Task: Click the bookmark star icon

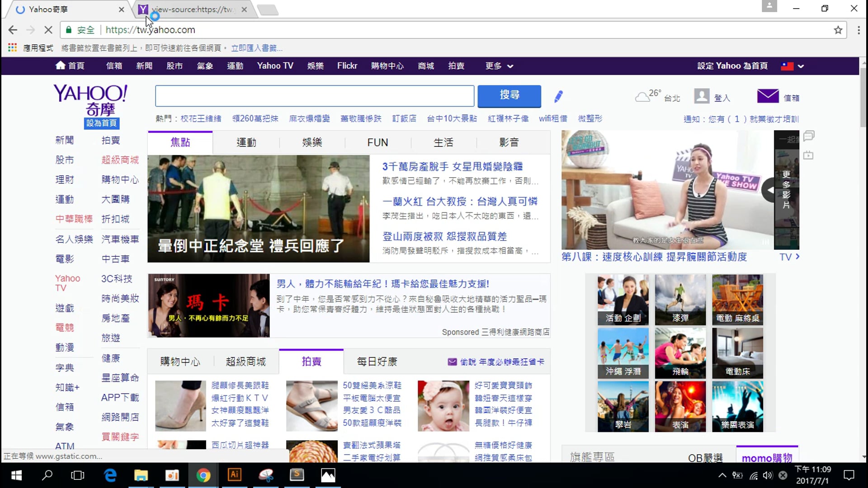Action: pyautogui.click(x=838, y=30)
